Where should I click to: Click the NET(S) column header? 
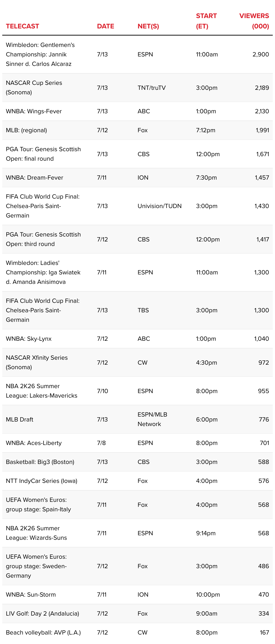point(148,26)
